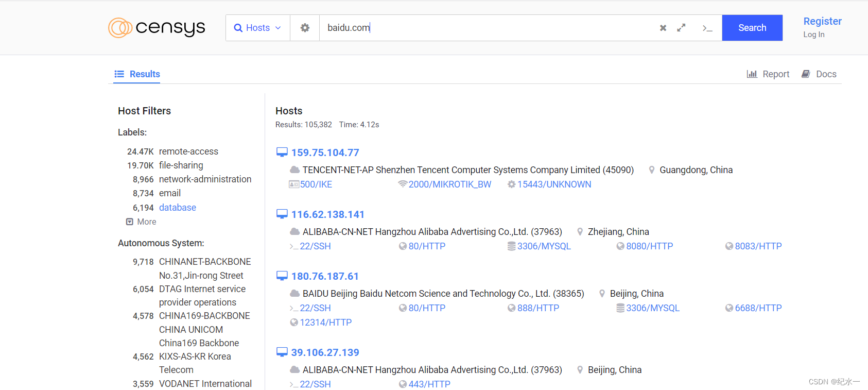
Task: Open the 2000/MIKROTIK_BW service
Action: point(449,184)
